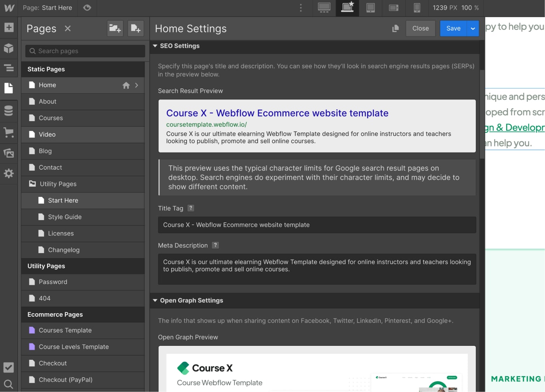Collapse the Open Graph Settings section

[x=155, y=300]
